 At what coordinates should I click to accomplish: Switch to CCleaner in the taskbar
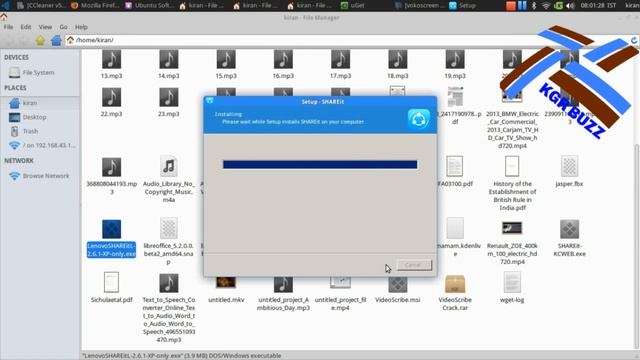41,5
